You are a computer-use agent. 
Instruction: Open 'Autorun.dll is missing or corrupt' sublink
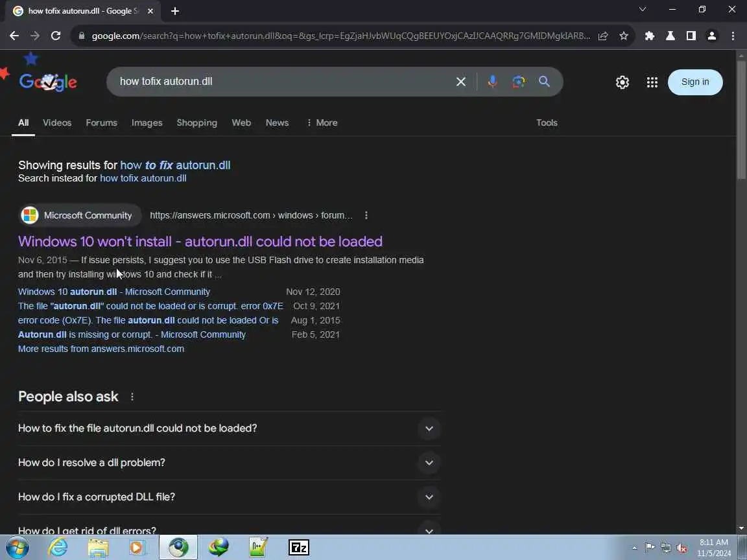[x=132, y=334]
